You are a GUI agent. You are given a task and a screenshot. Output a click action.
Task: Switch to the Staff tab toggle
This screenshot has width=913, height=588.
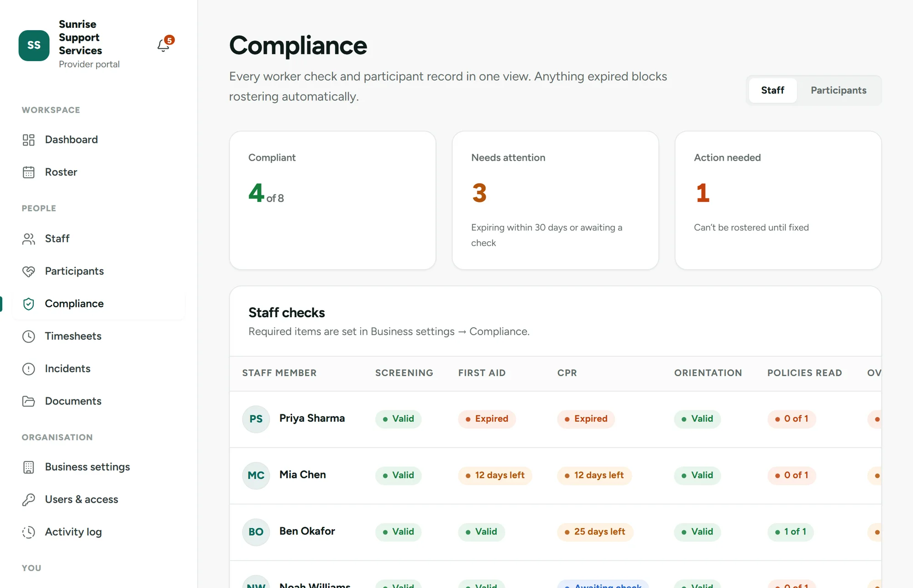(772, 90)
